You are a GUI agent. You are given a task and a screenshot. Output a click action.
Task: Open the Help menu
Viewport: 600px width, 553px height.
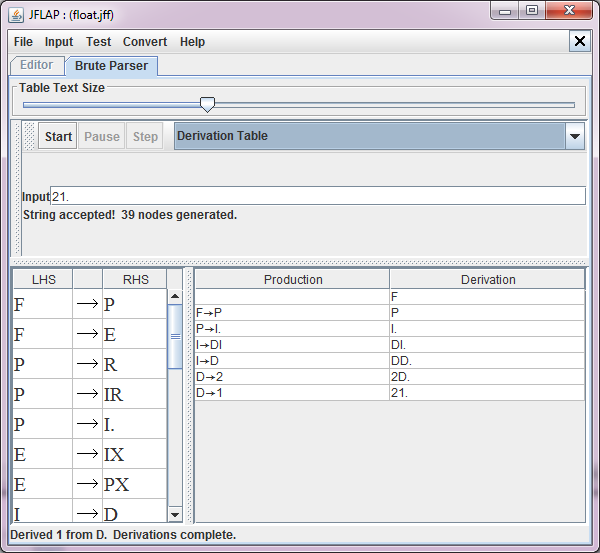point(192,42)
